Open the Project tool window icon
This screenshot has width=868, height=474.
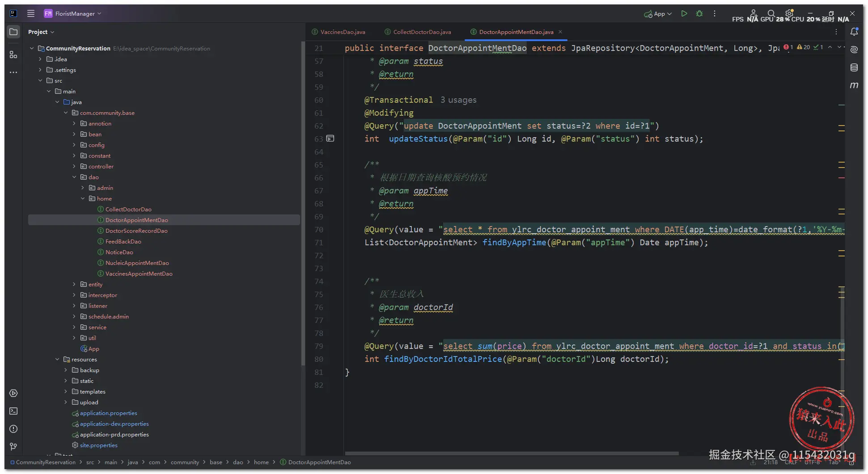(x=13, y=32)
